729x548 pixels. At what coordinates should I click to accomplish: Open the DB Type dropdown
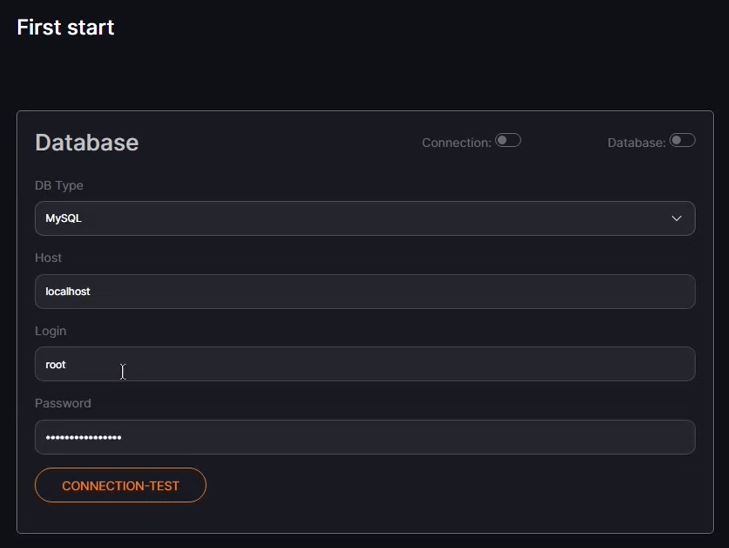click(x=365, y=218)
